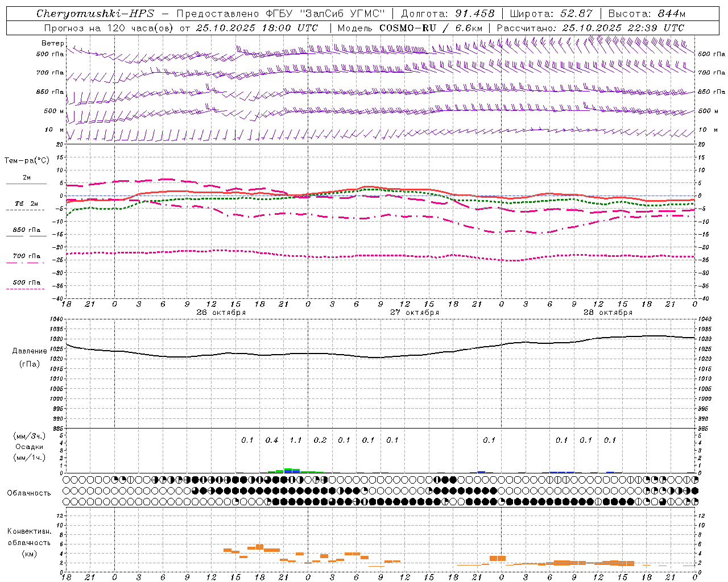Click the date label "27 октября"
The height and width of the screenshot is (582, 728).
(x=414, y=313)
